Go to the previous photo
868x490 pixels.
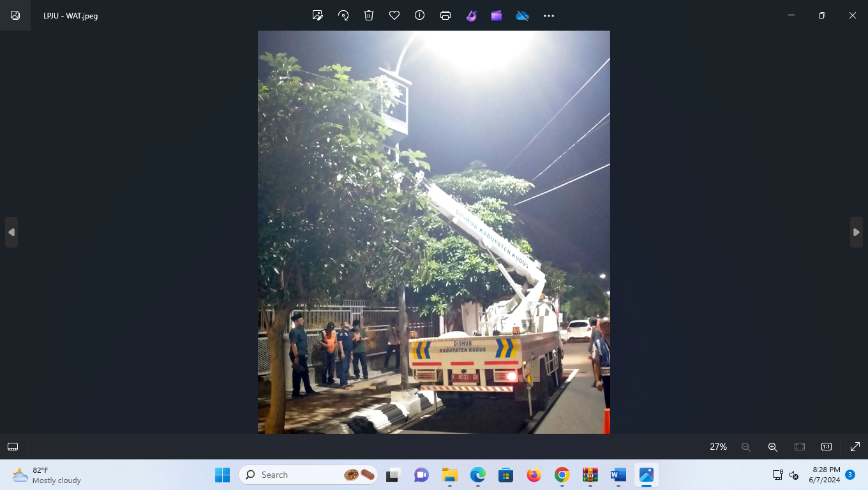(11, 232)
